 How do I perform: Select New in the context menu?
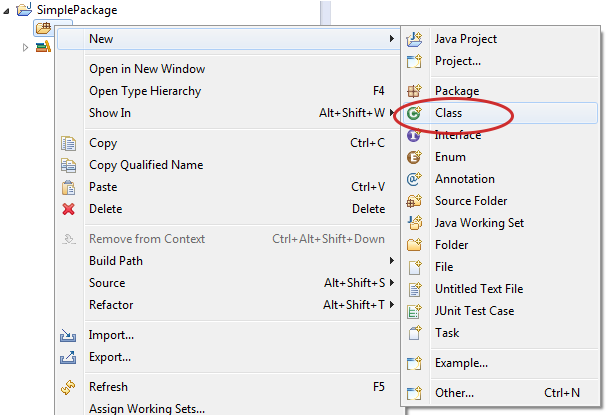(x=228, y=39)
